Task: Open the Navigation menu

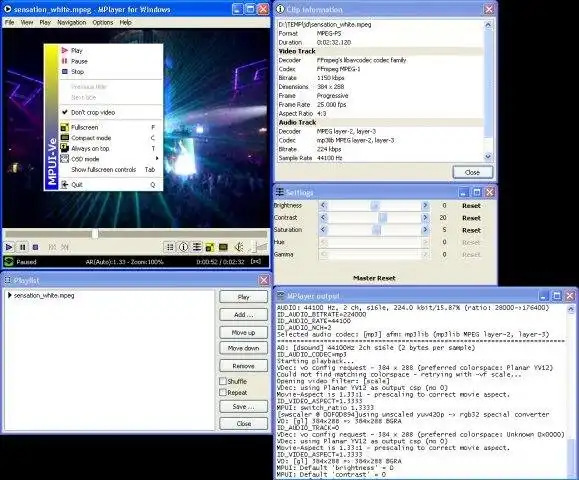Action: click(72, 23)
